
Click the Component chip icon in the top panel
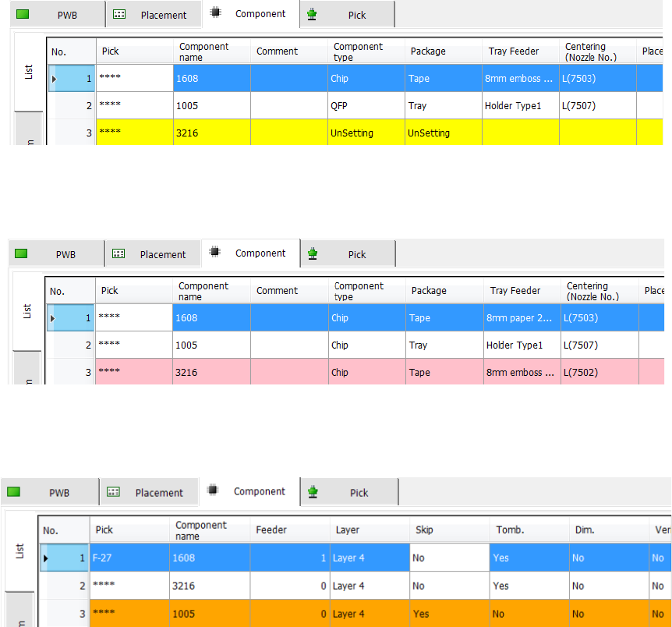coord(216,12)
